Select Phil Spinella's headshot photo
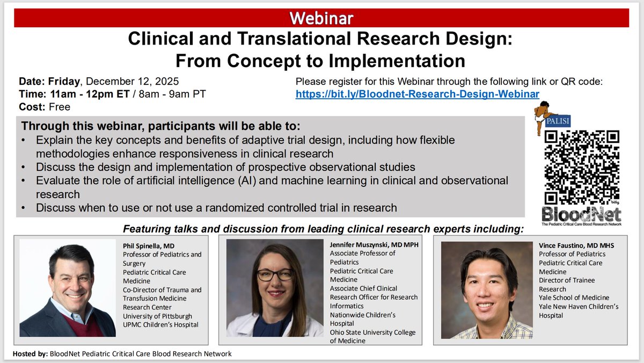The image size is (644, 363). [x=68, y=288]
